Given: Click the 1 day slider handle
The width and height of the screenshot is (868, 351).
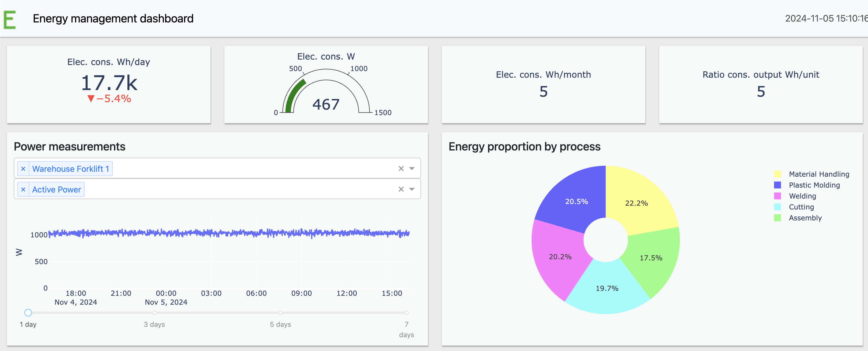Looking at the screenshot, I should pos(28,312).
